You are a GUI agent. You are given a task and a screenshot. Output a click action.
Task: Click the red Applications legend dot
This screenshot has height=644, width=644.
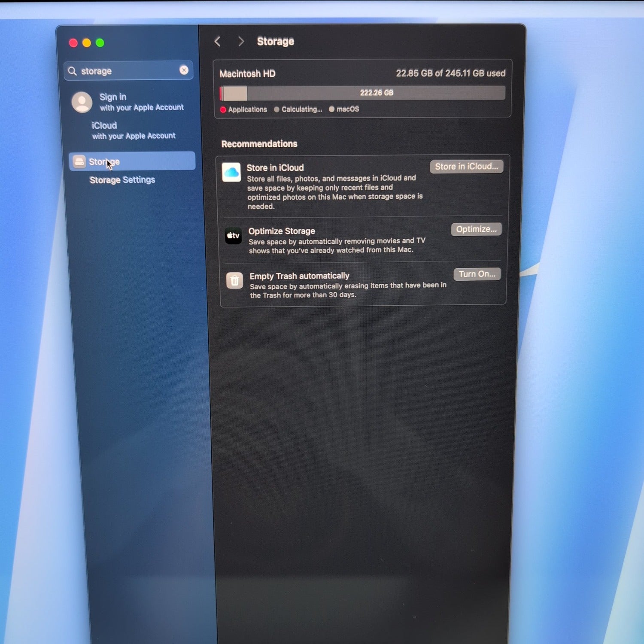[223, 109]
